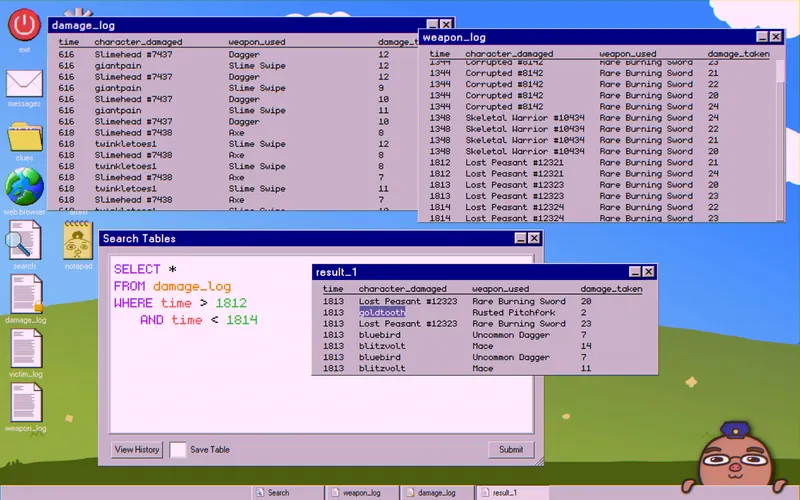Click damage_taken header in weapon_log window
The height and width of the screenshot is (500, 800).
(738, 54)
